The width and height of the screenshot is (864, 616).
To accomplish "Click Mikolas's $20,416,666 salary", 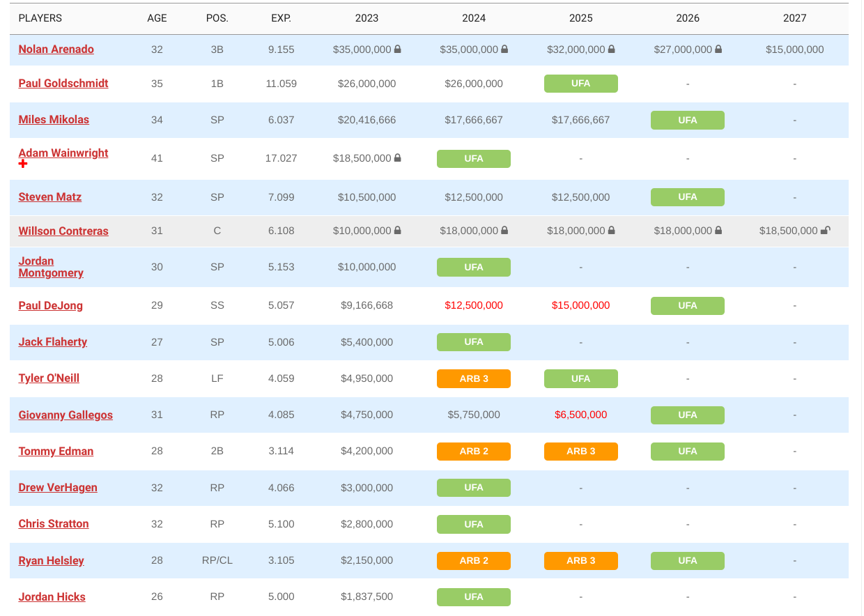I will (367, 120).
